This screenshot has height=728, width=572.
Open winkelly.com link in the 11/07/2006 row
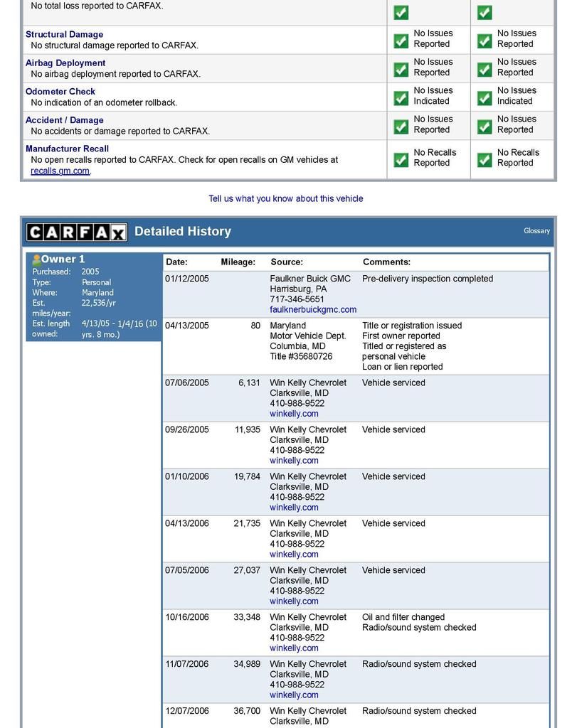[x=294, y=695]
